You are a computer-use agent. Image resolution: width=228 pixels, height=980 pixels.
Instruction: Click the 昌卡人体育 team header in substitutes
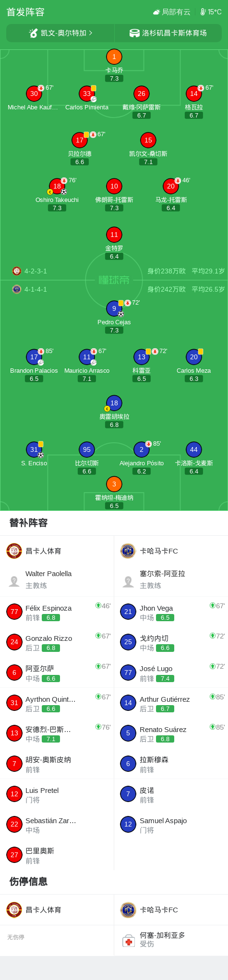point(57,551)
